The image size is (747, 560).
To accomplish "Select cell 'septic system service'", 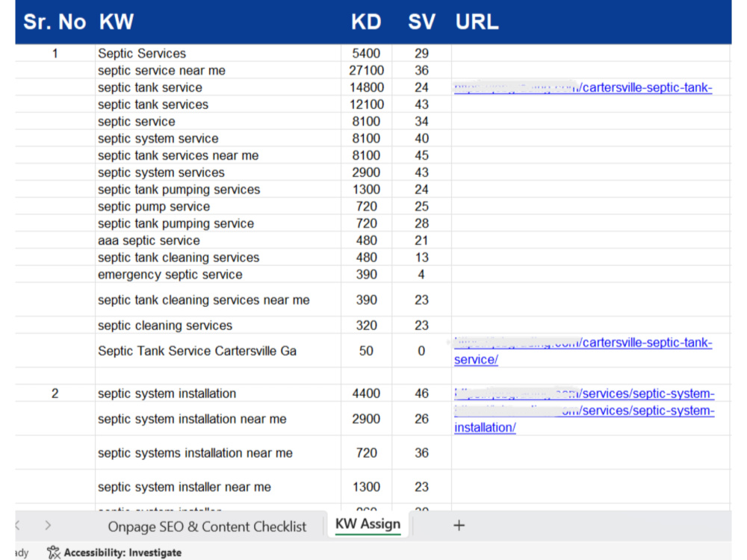I will 218,139.
